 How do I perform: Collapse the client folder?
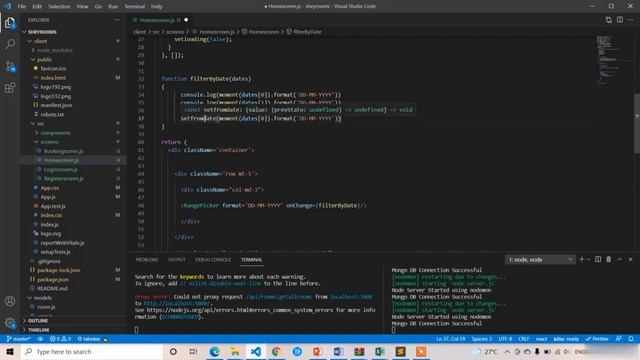[x=40, y=41]
